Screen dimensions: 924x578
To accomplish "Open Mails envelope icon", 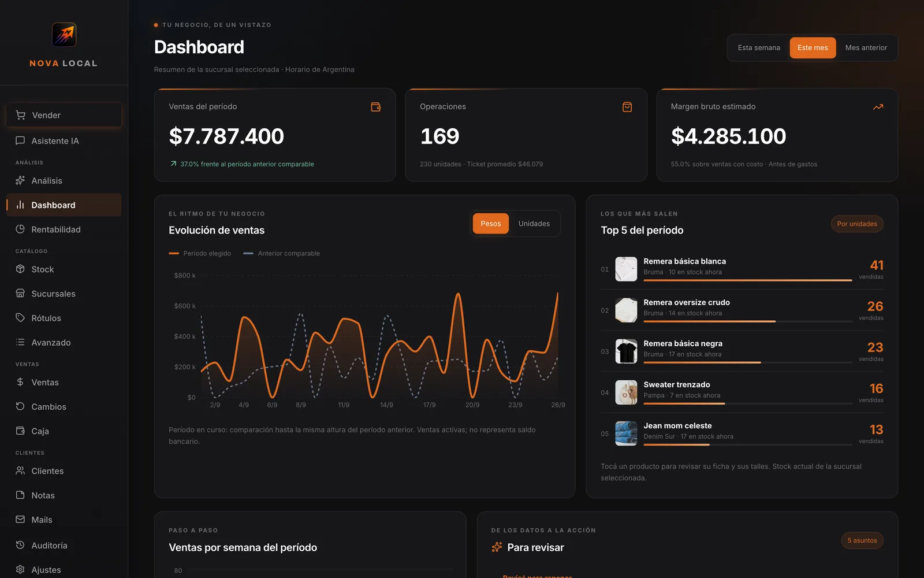I will [20, 519].
